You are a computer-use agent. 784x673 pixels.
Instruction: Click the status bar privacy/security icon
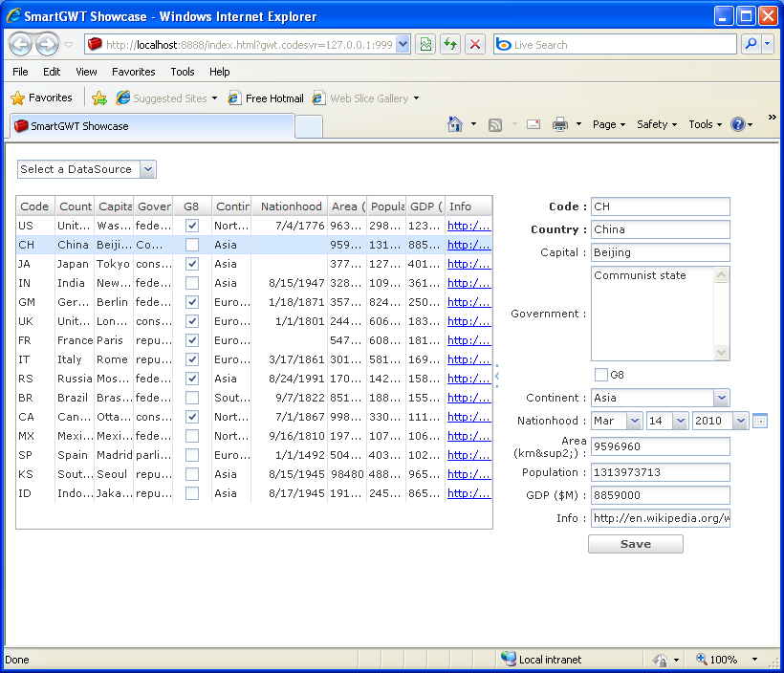tap(660, 660)
